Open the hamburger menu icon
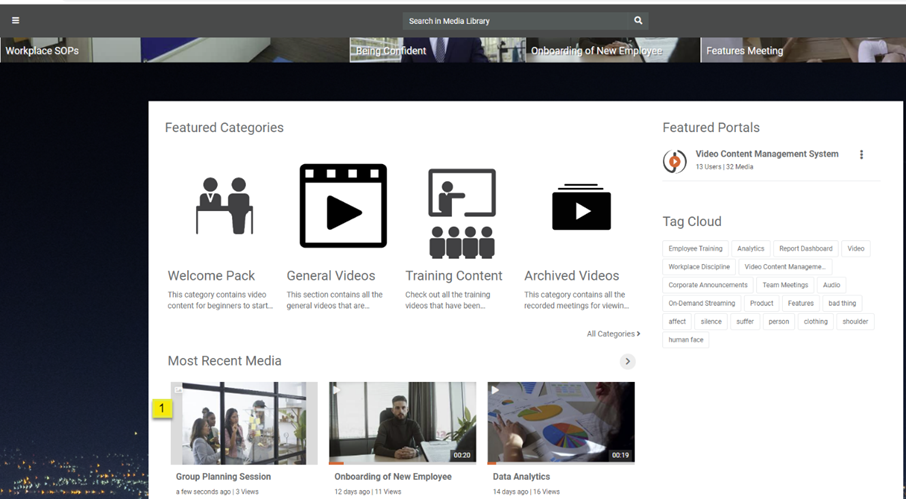Screen dimensions: 906x499 tap(15, 20)
